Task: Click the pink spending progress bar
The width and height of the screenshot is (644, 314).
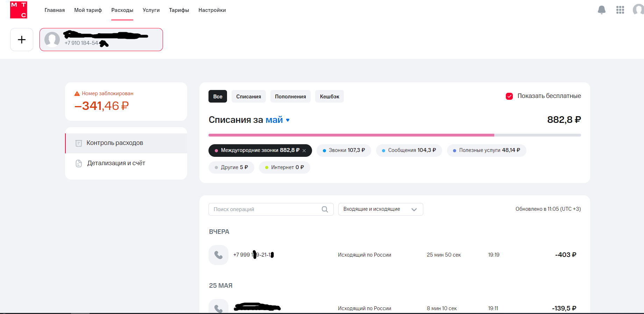Action: click(x=351, y=135)
